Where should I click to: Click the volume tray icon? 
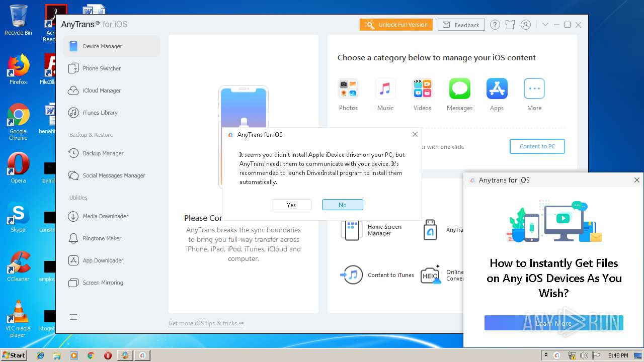[584, 355]
